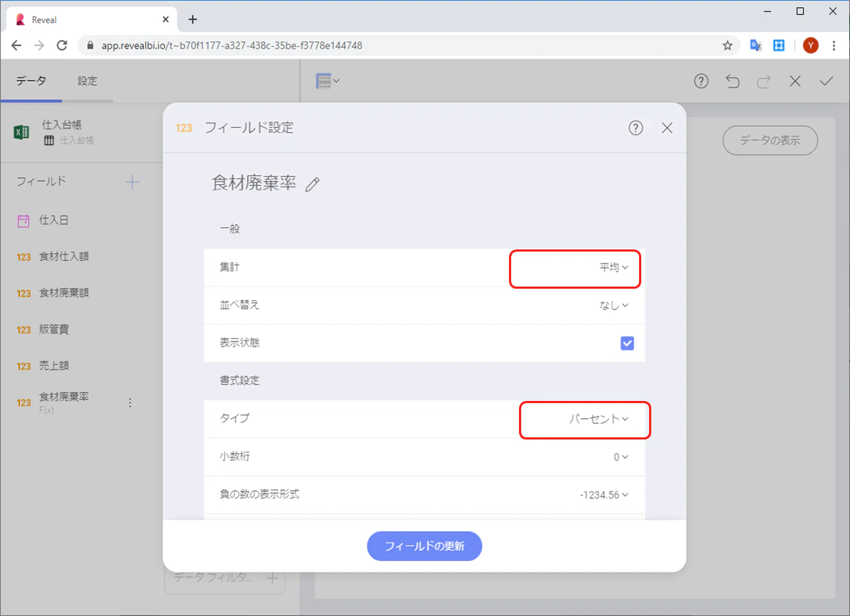This screenshot has height=616, width=850.
Task: Close the フィールド設定 dialog
Action: pyautogui.click(x=667, y=128)
